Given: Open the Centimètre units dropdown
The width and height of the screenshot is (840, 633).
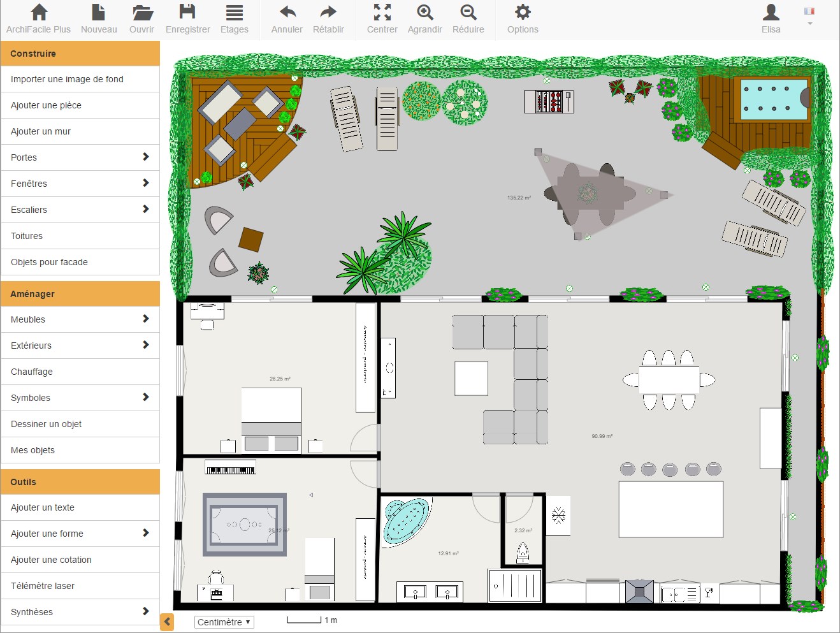Looking at the screenshot, I should (224, 622).
